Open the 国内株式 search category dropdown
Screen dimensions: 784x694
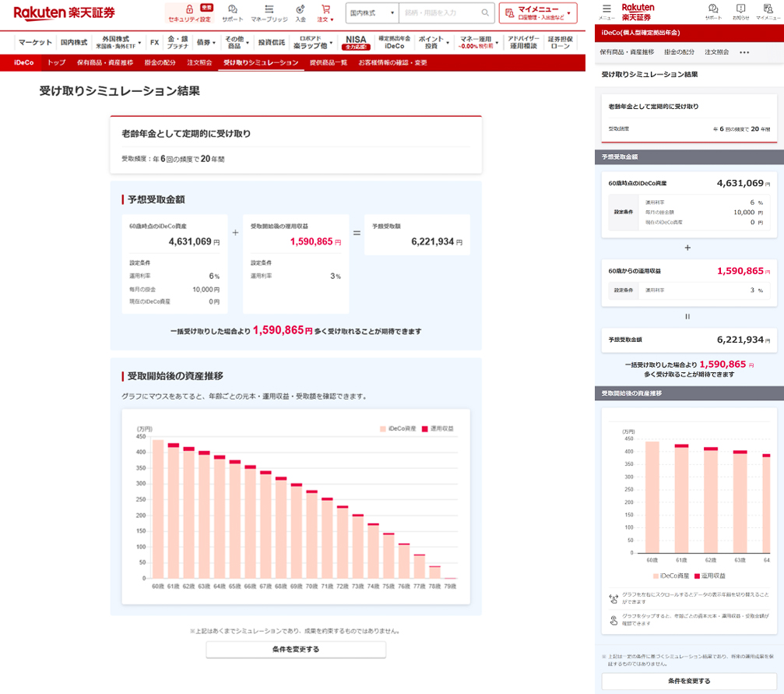372,13
